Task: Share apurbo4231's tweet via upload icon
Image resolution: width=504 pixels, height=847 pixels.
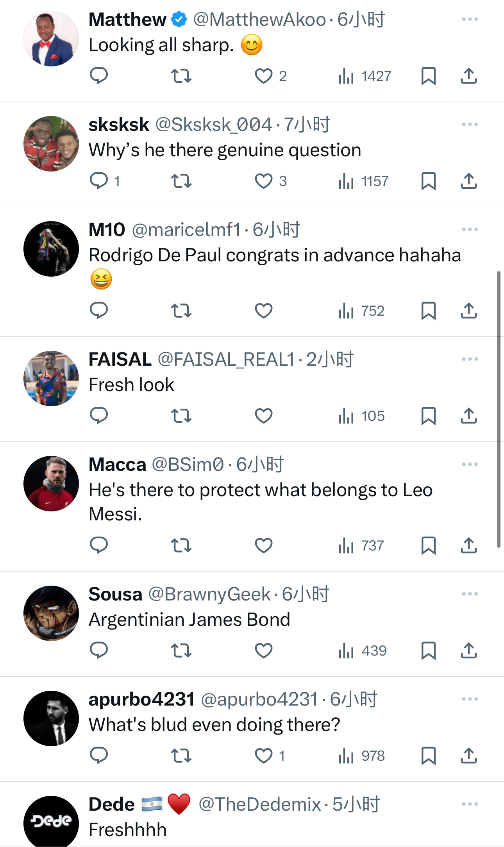Action: 469,756
